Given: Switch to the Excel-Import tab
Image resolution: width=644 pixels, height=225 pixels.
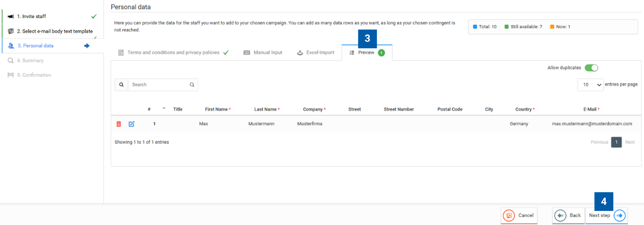Looking at the screenshot, I should click(x=315, y=52).
